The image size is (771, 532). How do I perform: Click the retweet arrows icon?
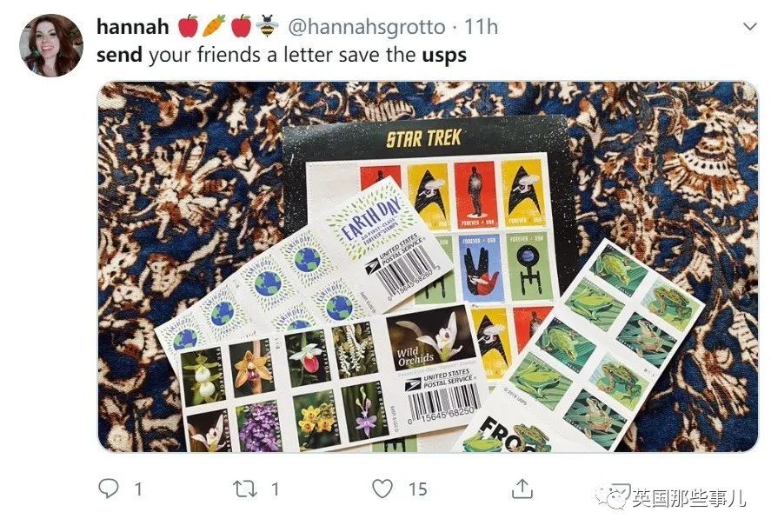click(244, 489)
